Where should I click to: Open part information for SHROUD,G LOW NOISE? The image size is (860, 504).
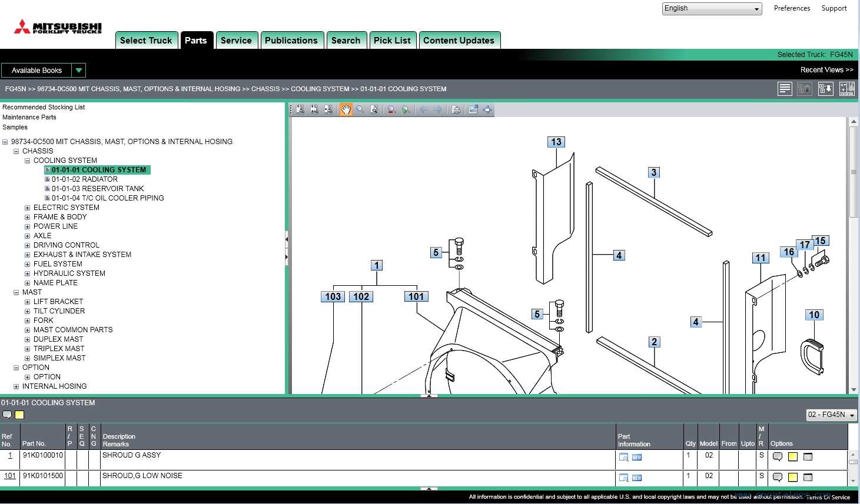(x=623, y=478)
